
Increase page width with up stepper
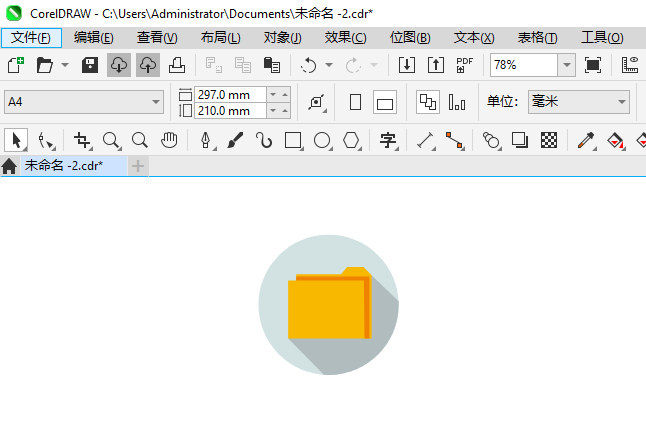point(285,95)
